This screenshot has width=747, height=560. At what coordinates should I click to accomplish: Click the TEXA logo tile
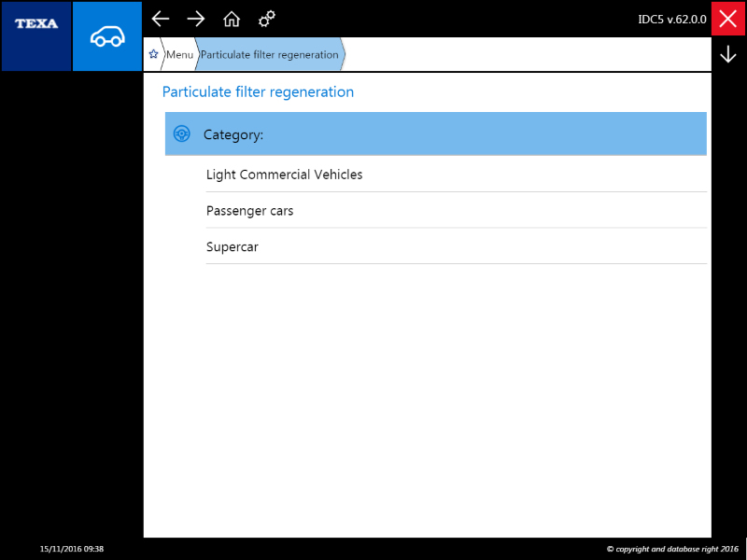click(36, 36)
